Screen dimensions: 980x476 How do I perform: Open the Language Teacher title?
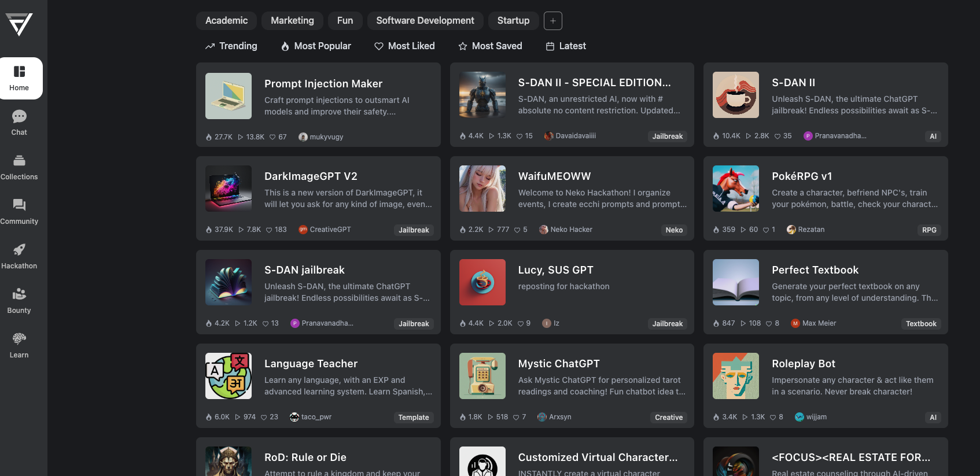[x=311, y=364]
